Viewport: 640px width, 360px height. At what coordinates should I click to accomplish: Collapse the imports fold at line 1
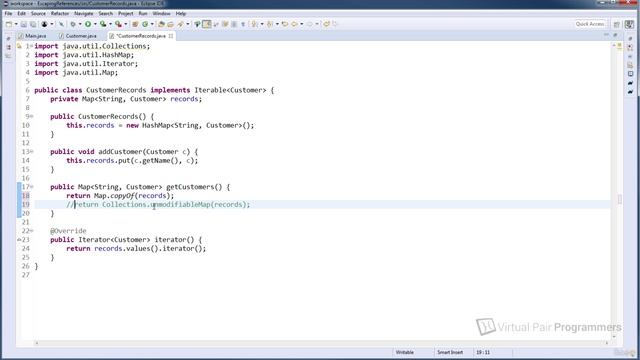tap(31, 46)
